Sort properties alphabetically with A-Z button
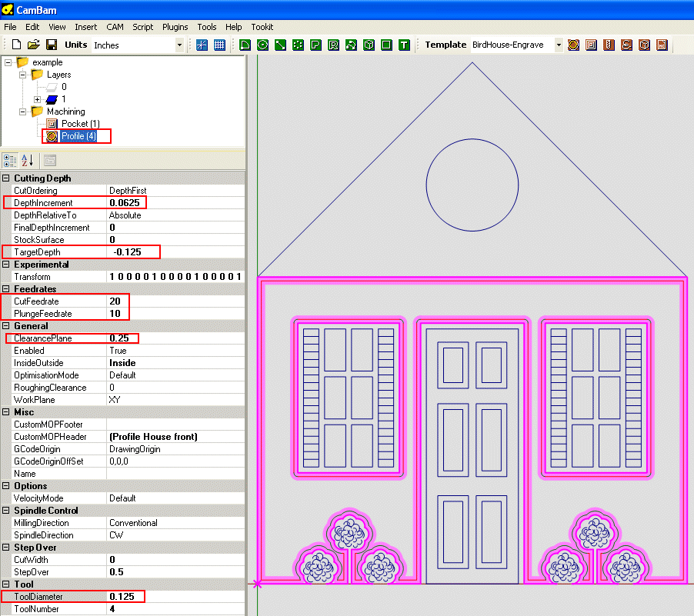694x616 pixels. 28,161
